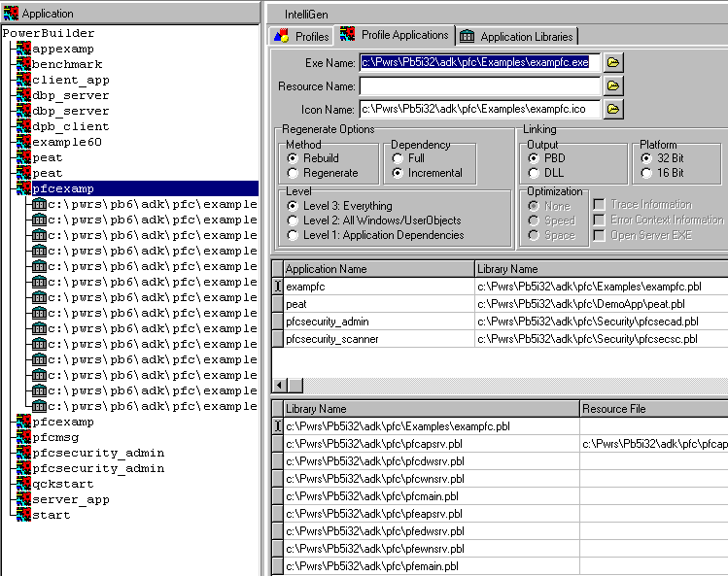Click the client_app application icon

tap(23, 80)
